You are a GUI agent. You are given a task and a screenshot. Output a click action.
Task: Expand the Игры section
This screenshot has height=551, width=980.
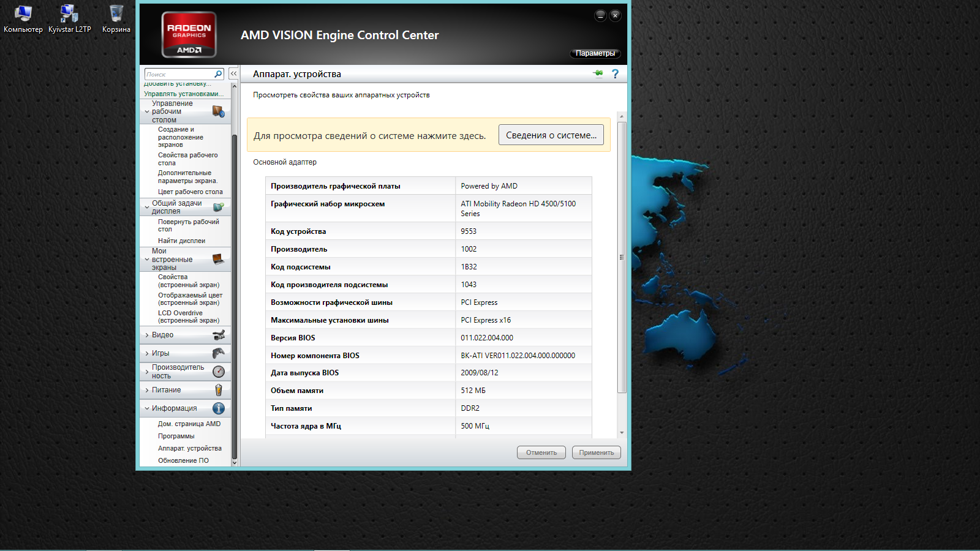coord(160,353)
